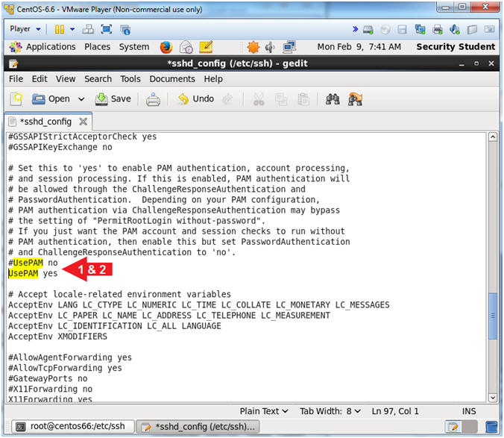The height and width of the screenshot is (438, 504).
Task: Click the Redo arrow icon
Action: 227,99
